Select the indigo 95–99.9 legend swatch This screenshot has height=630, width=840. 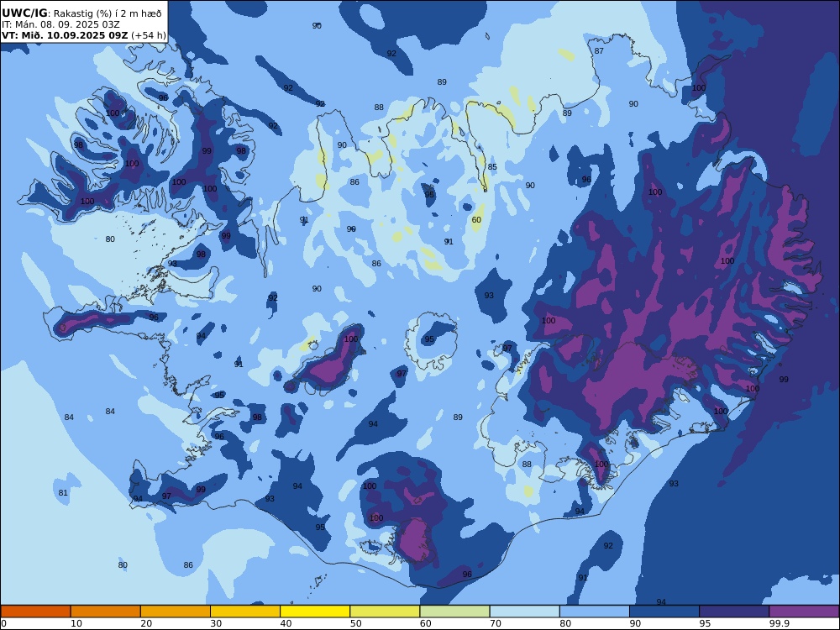734,612
